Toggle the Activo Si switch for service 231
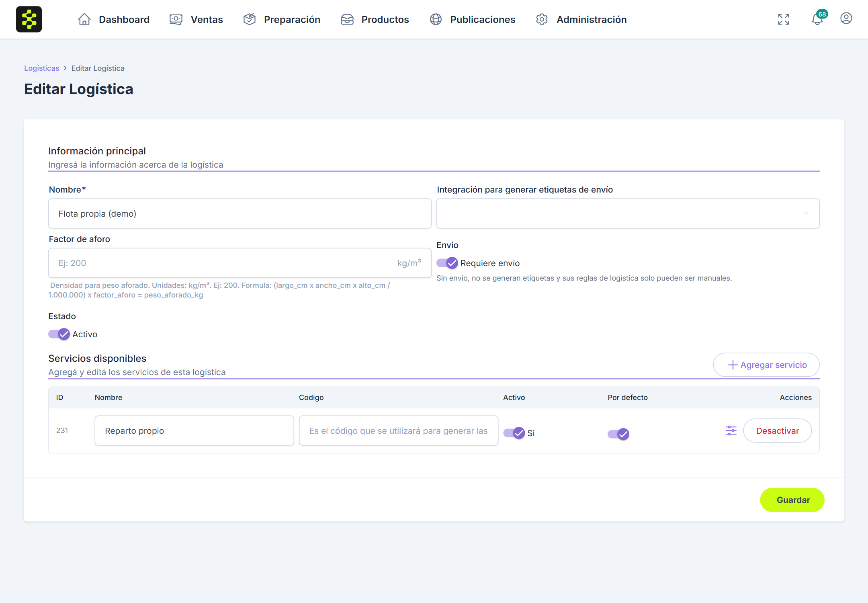The height and width of the screenshot is (603, 868). click(x=514, y=433)
